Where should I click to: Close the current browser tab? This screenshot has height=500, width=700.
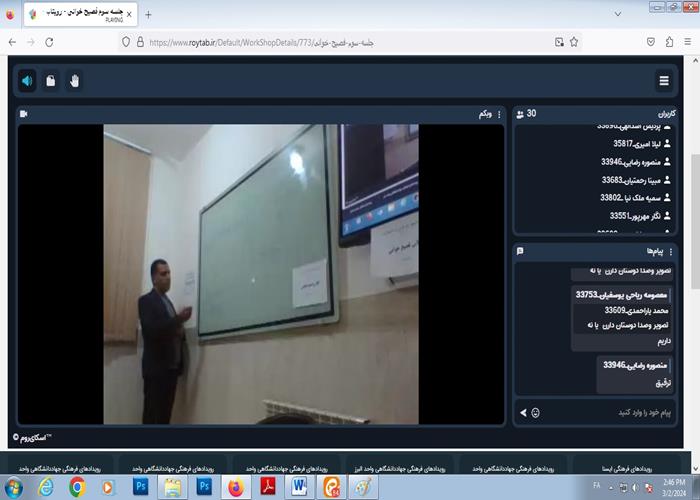[x=129, y=15]
